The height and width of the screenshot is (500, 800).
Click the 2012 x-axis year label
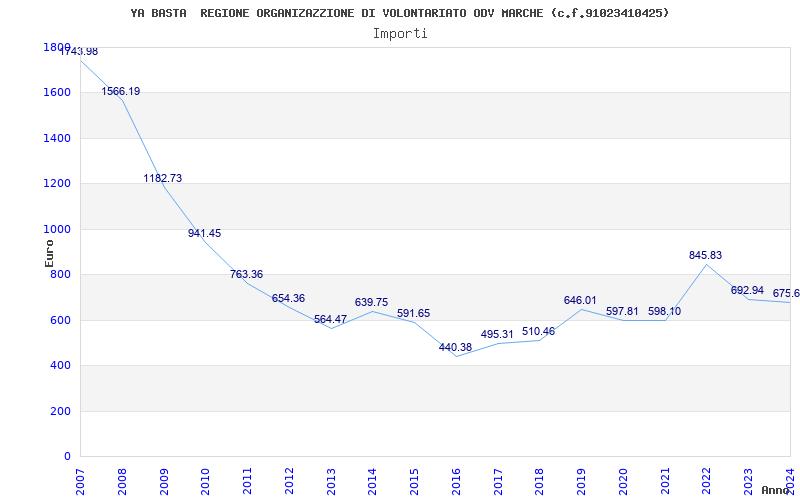pos(289,481)
